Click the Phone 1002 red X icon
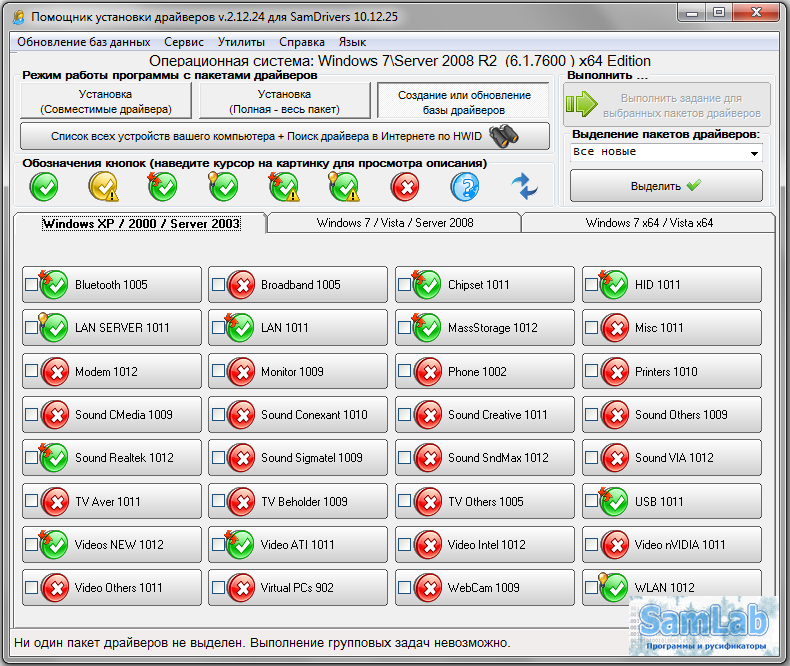Image resolution: width=790 pixels, height=666 pixels. [x=428, y=372]
